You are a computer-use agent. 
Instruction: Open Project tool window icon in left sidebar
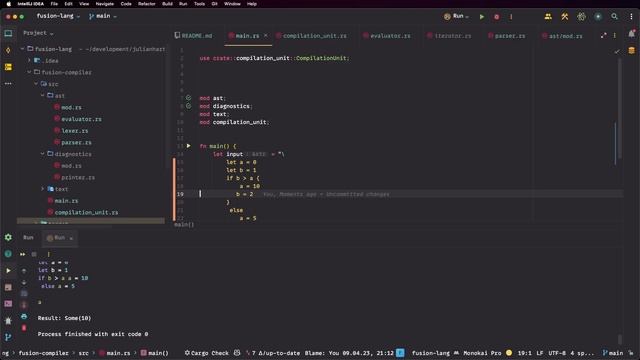[x=8, y=33]
